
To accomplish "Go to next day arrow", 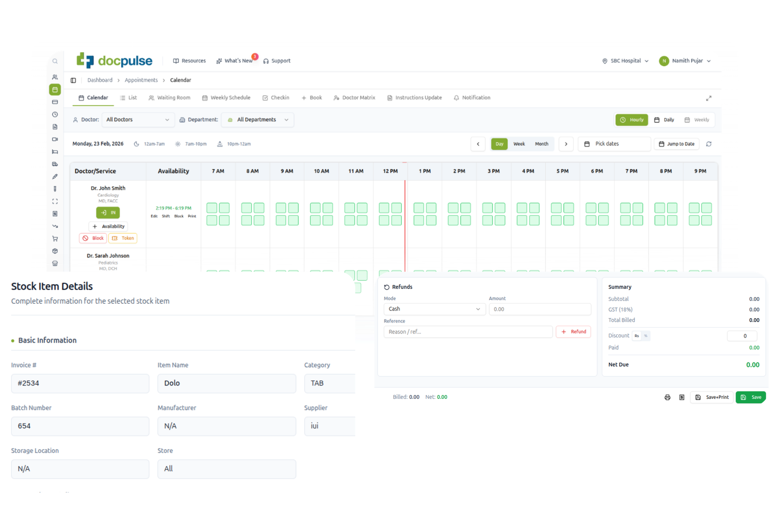I will tap(566, 144).
